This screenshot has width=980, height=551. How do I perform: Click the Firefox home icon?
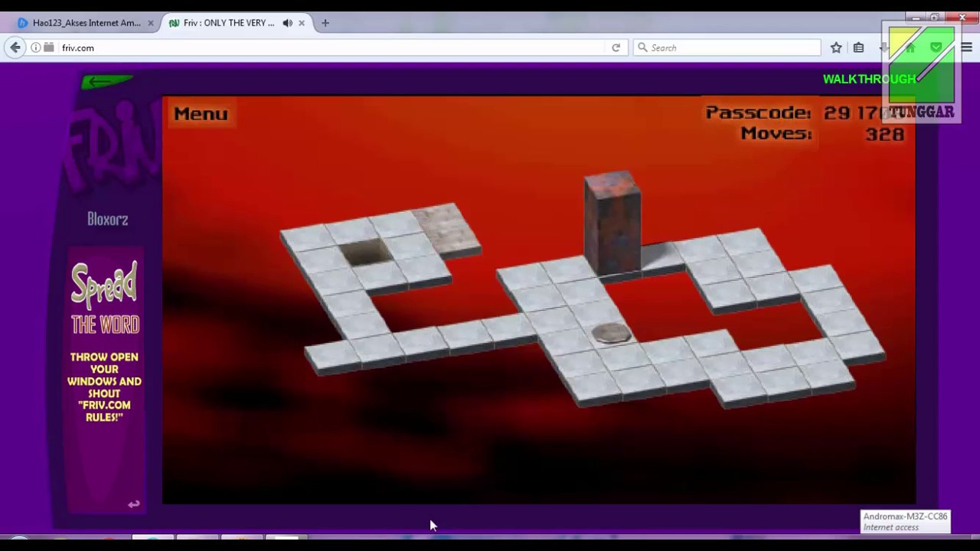point(910,47)
